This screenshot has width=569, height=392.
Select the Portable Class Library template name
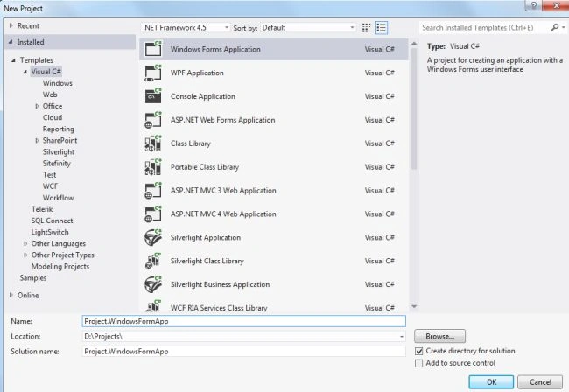click(x=205, y=167)
